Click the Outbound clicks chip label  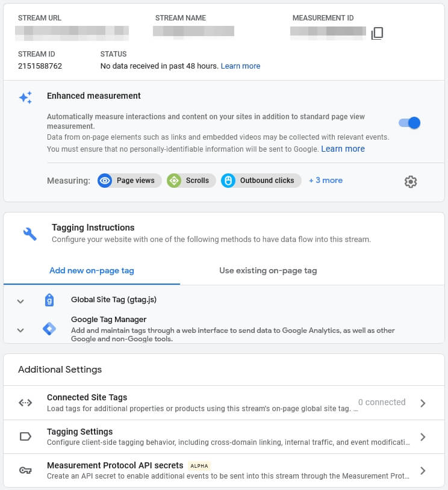267,181
